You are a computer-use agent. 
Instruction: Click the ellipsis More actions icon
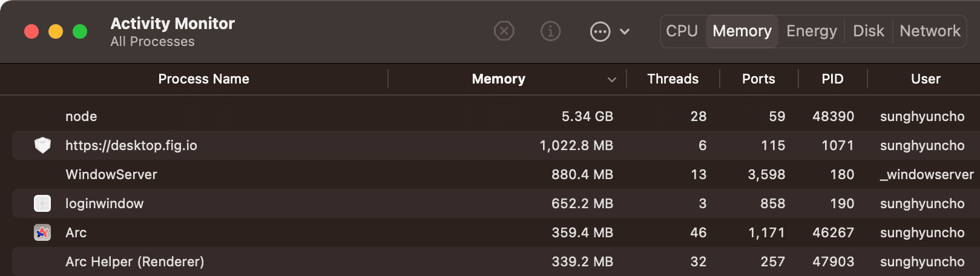tap(600, 31)
